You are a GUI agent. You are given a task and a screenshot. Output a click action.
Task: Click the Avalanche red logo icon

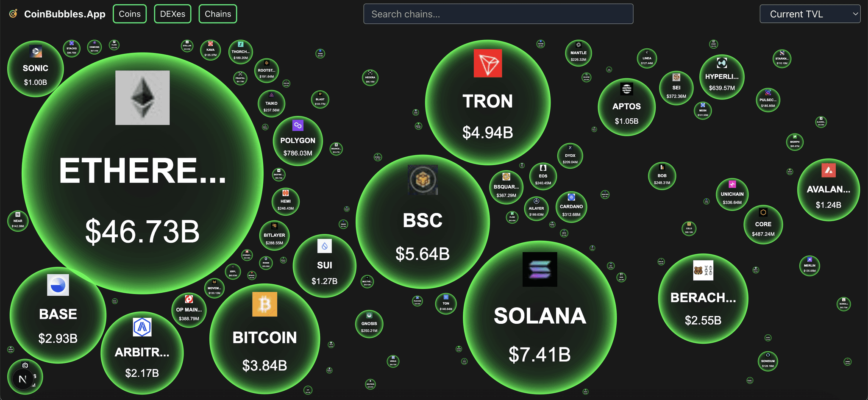(829, 170)
